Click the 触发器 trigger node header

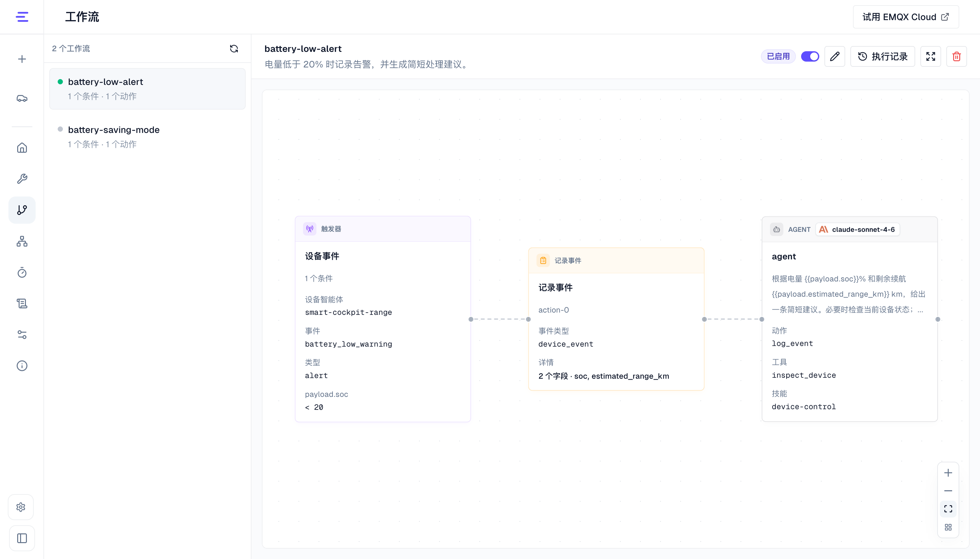coord(382,229)
